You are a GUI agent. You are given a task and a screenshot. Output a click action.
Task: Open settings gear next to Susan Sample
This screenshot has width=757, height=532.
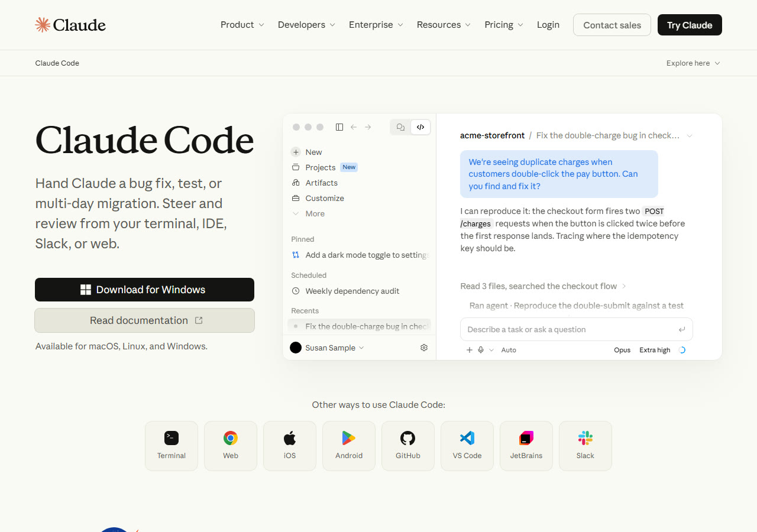pyautogui.click(x=424, y=348)
